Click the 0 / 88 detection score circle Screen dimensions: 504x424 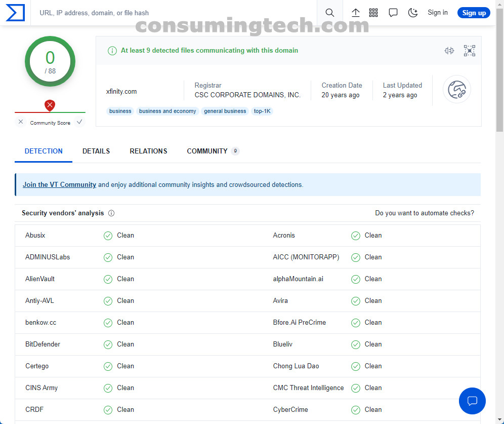click(x=50, y=61)
